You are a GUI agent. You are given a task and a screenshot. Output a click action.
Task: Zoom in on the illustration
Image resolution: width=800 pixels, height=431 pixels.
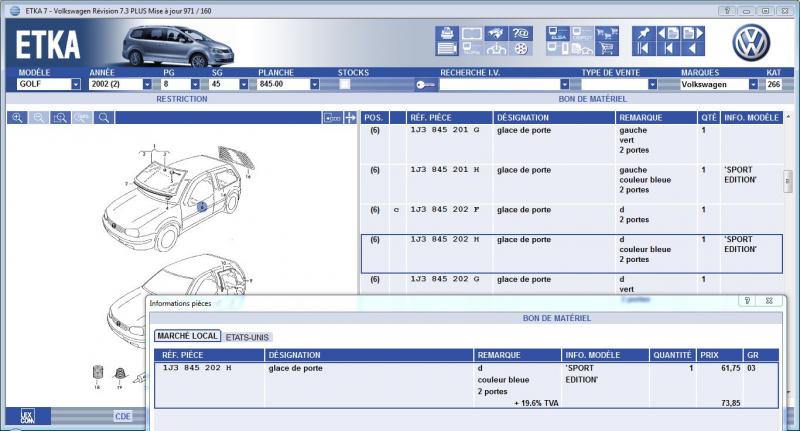17,118
